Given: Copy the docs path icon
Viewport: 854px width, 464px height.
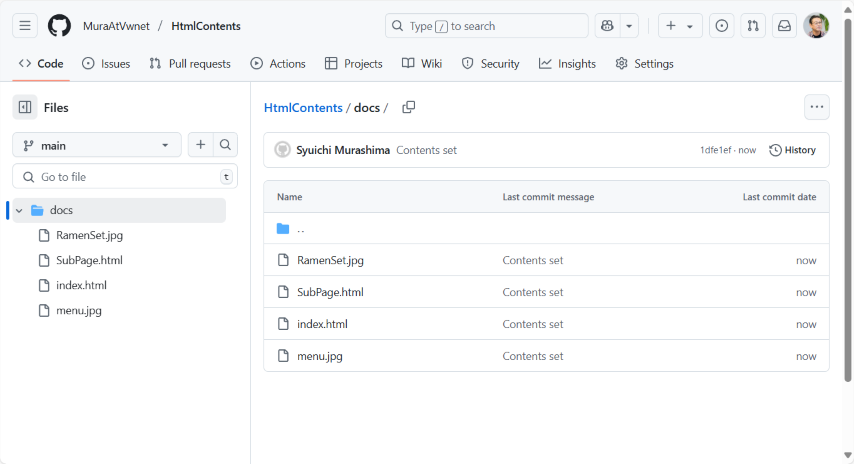Looking at the screenshot, I should tap(408, 108).
